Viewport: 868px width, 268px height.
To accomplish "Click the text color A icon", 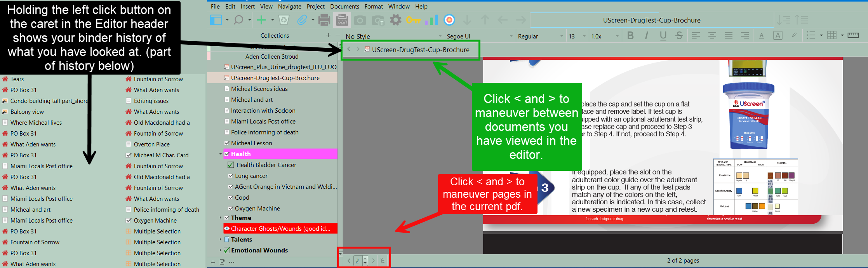I will coord(761,36).
